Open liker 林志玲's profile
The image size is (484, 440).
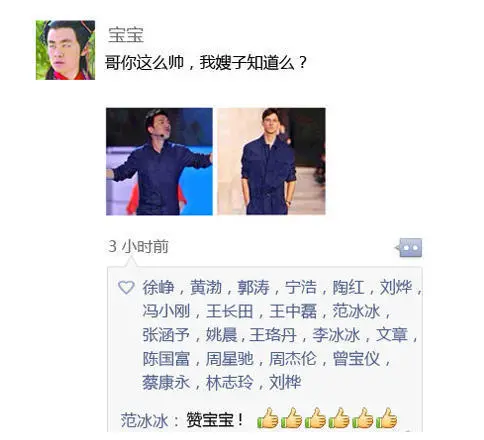pos(230,383)
